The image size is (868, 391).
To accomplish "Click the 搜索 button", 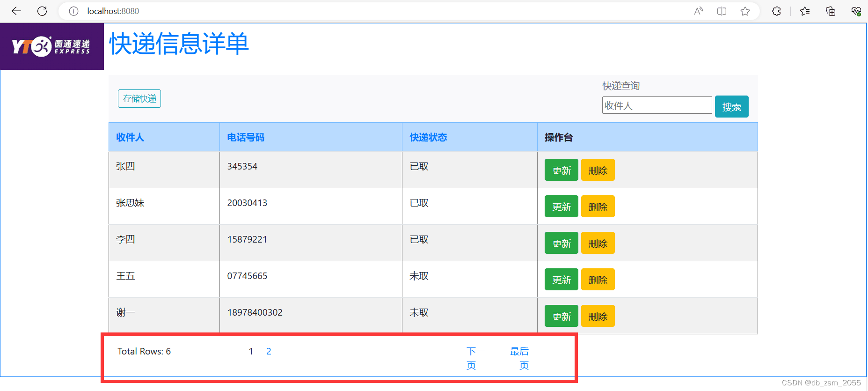I will (732, 107).
